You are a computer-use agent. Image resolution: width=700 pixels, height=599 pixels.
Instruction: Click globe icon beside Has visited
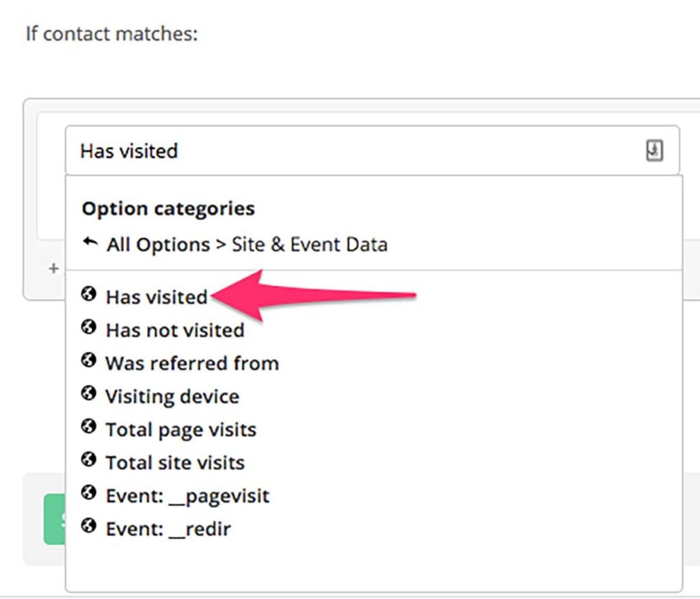pos(88,294)
